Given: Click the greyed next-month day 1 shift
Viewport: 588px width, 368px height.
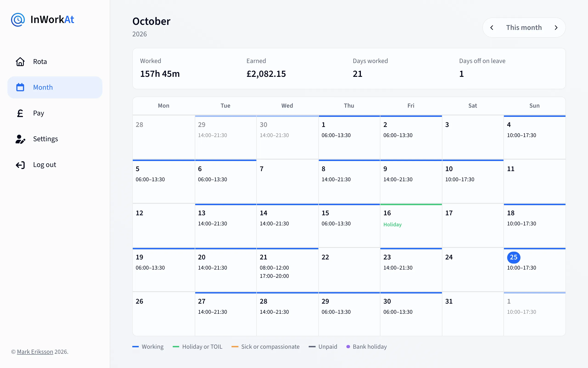Looking at the screenshot, I should pyautogui.click(x=521, y=312).
